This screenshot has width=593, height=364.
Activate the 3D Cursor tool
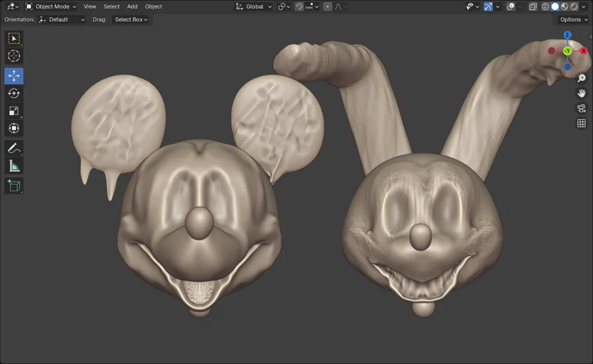pyautogui.click(x=14, y=56)
